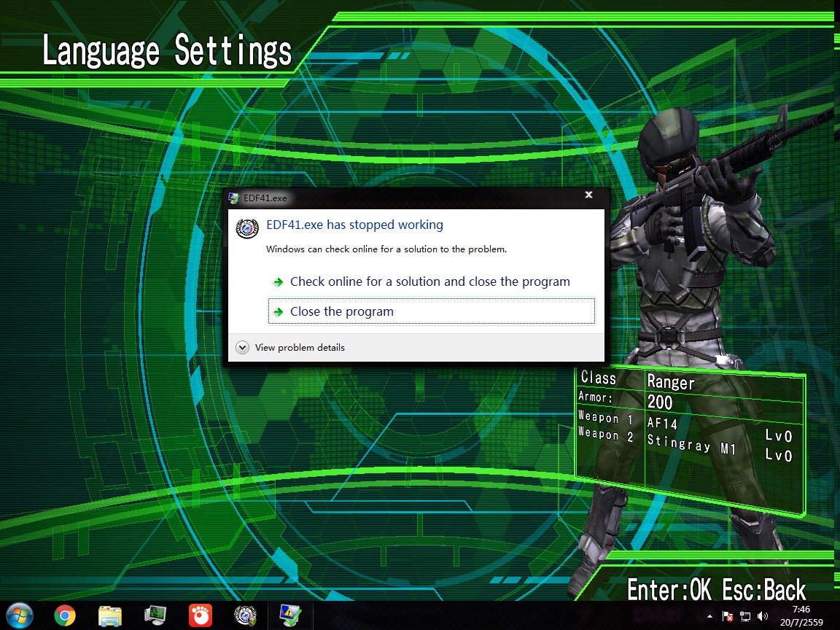The image size is (840, 630).
Task: Show hidden system tray icons
Action: [709, 617]
